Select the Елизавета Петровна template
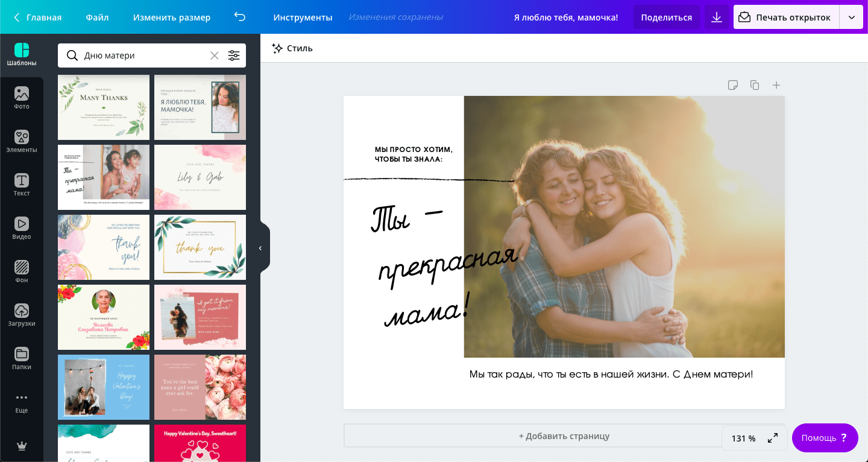Viewport: 868px width, 462px height. click(104, 317)
